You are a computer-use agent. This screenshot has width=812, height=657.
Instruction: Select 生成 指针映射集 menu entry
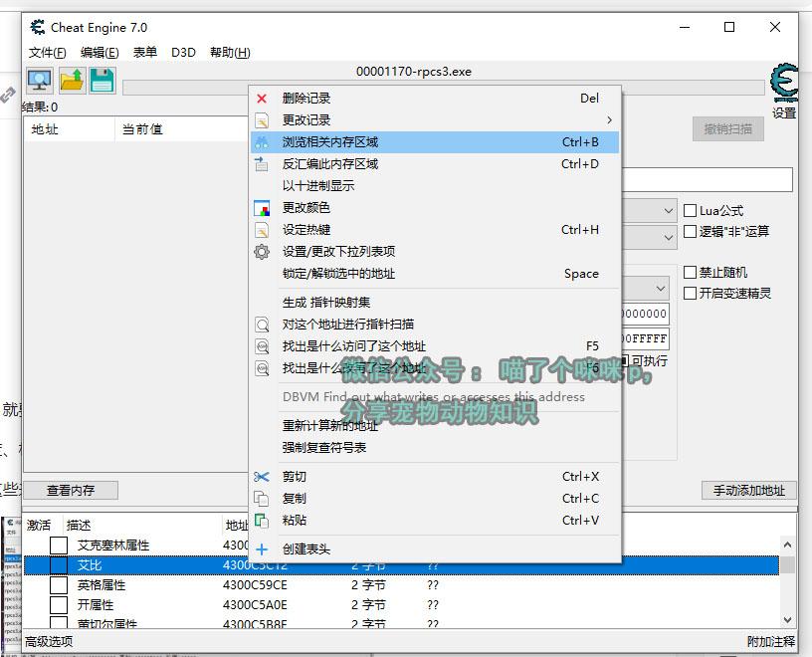pos(435,303)
